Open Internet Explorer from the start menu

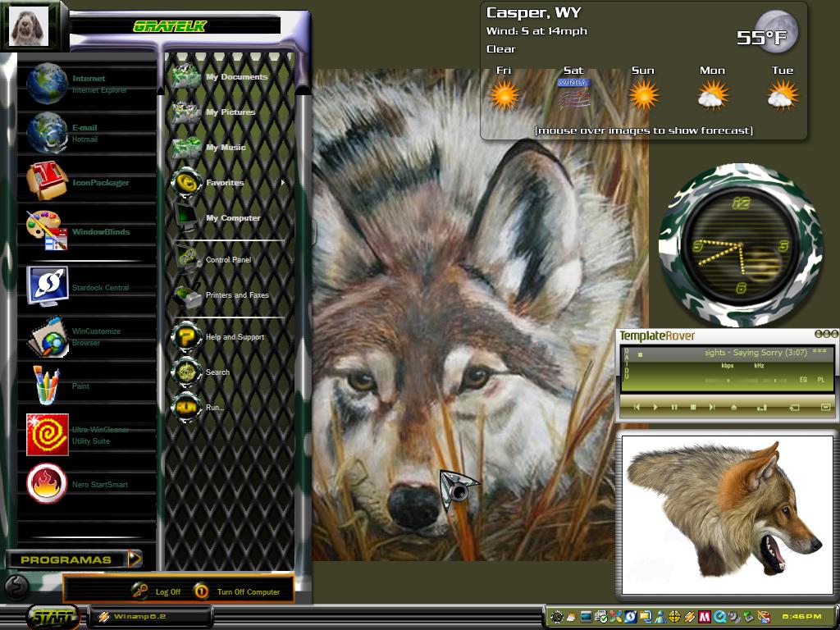click(x=89, y=84)
